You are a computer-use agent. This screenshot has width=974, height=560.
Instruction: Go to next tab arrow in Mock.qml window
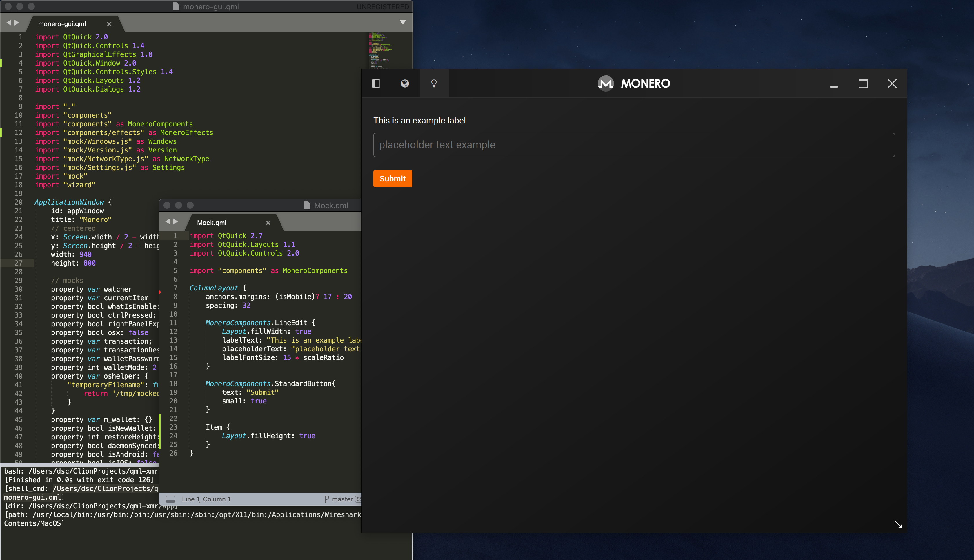[175, 221]
